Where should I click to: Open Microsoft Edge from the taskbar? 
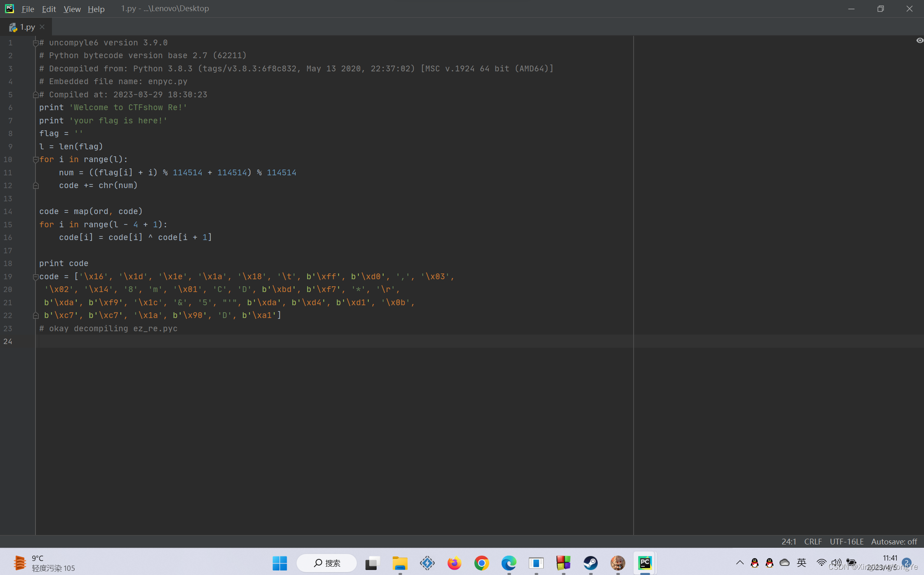509,563
